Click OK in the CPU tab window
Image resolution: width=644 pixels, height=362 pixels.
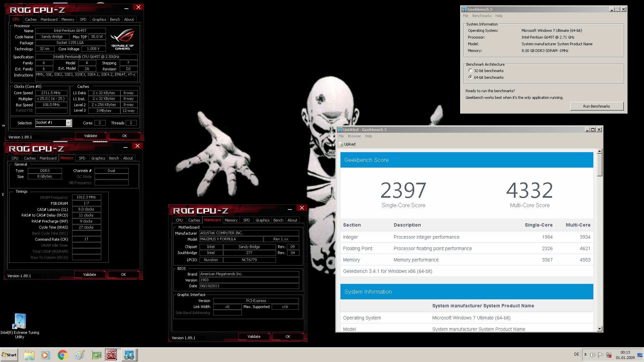pyautogui.click(x=124, y=136)
